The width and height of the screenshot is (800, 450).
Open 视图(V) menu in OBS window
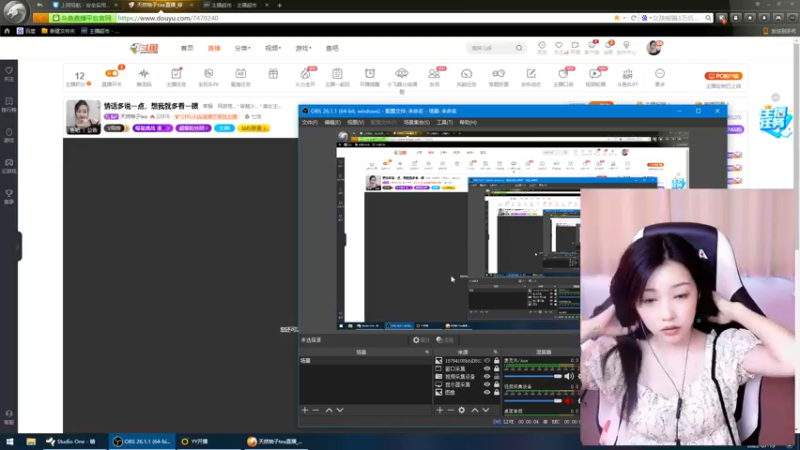[x=356, y=122]
